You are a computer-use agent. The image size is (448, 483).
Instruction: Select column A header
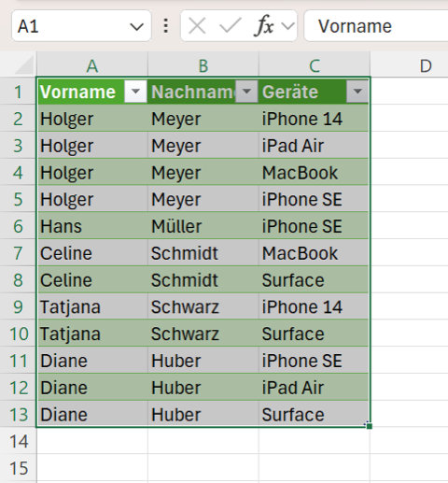(92, 65)
